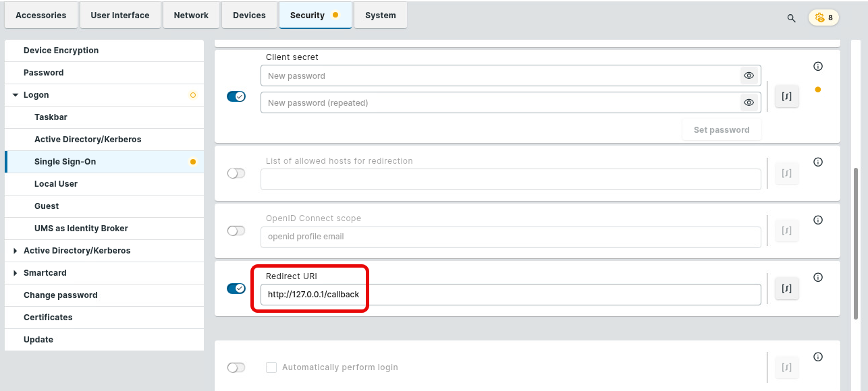Click the search magnifier icon
Image resolution: width=868 pixels, height=391 pixels.
click(x=791, y=18)
